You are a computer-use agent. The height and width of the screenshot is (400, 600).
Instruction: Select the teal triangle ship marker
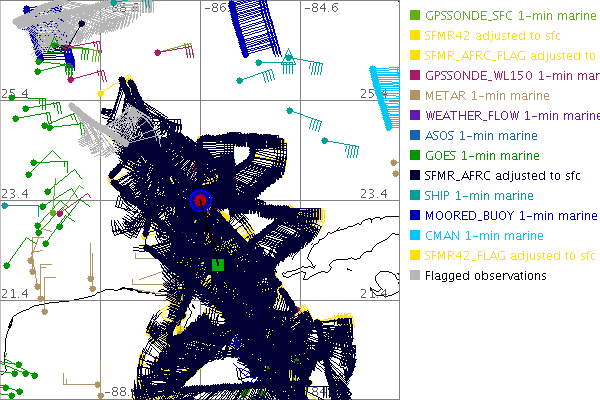tap(288, 55)
